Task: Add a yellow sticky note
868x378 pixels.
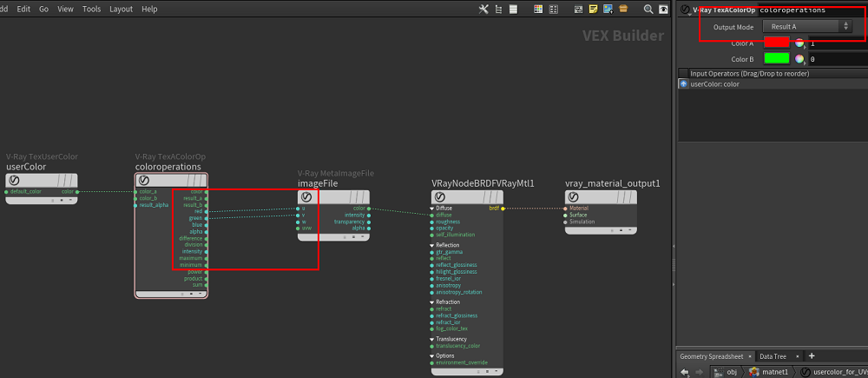Action: [x=594, y=9]
